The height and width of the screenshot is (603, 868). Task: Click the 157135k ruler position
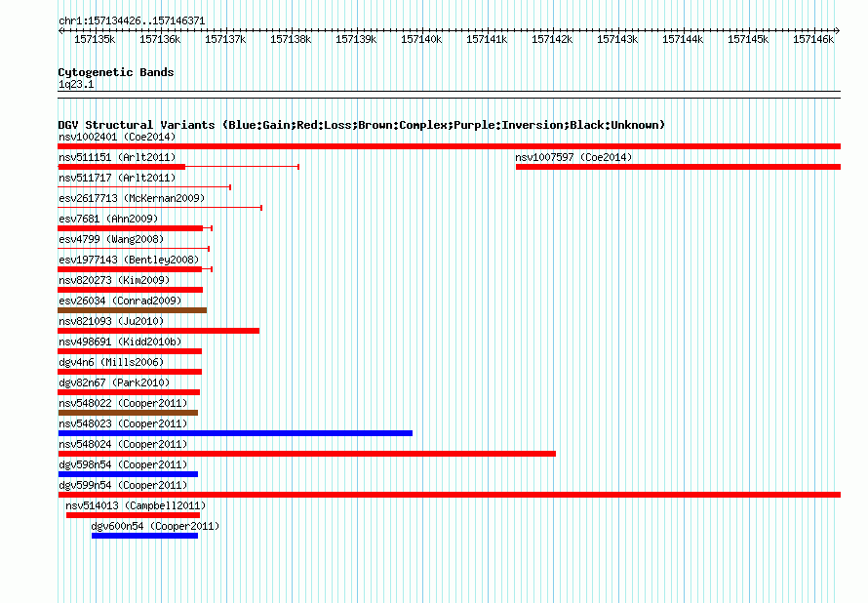tap(95, 39)
